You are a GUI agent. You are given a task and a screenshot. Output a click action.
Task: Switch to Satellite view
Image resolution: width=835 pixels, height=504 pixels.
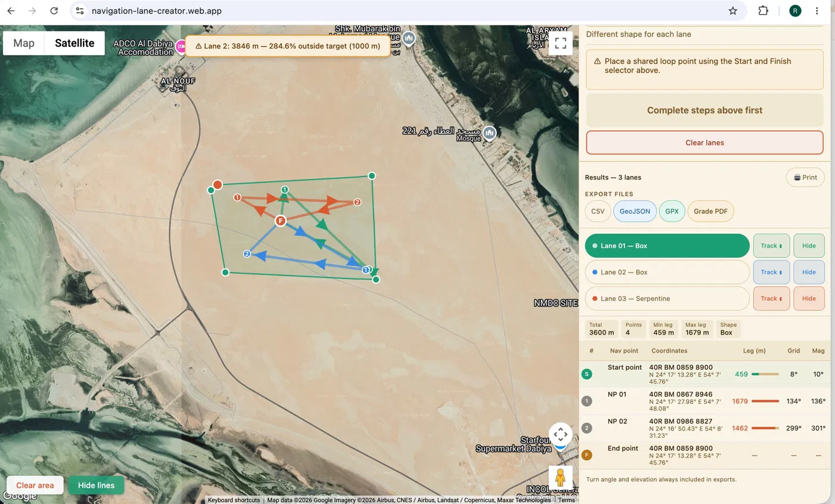tap(75, 43)
